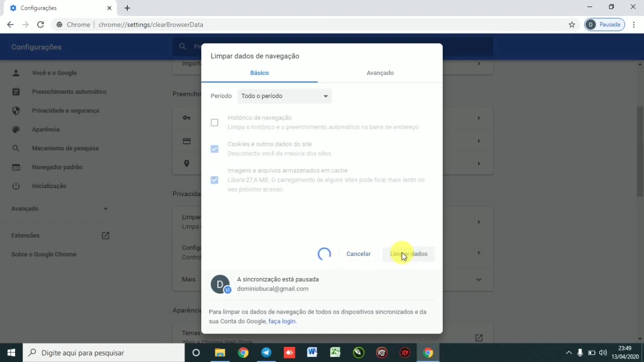Image resolution: width=644 pixels, height=362 pixels.
Task: Click the Cancelar button
Action: pyautogui.click(x=359, y=254)
